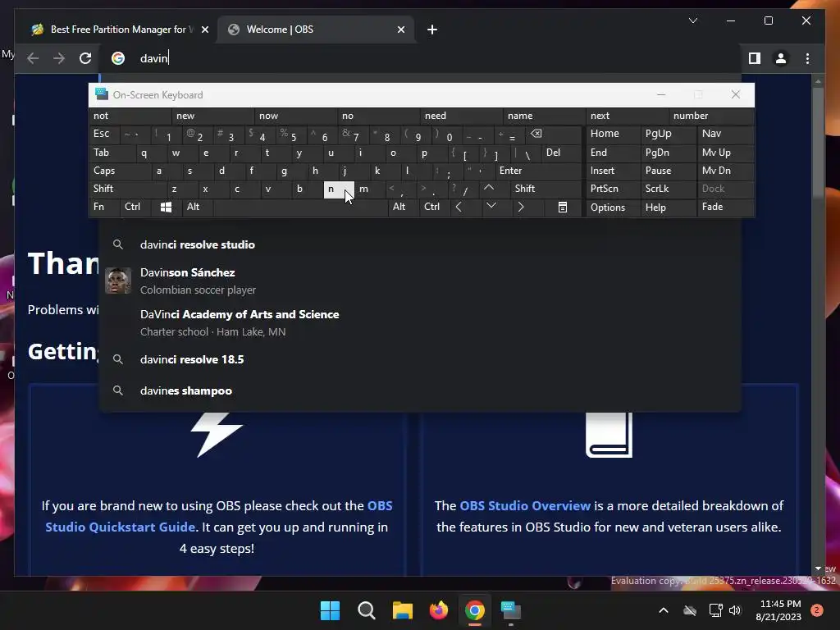This screenshot has width=840, height=630.
Task: Tap the Windows logo key on On-Screen Keyboard
Action: 166,207
